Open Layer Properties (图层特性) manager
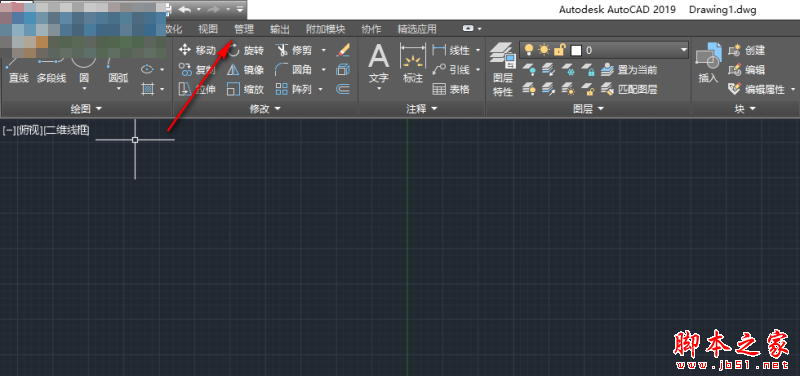The width and height of the screenshot is (800, 376). [503, 70]
